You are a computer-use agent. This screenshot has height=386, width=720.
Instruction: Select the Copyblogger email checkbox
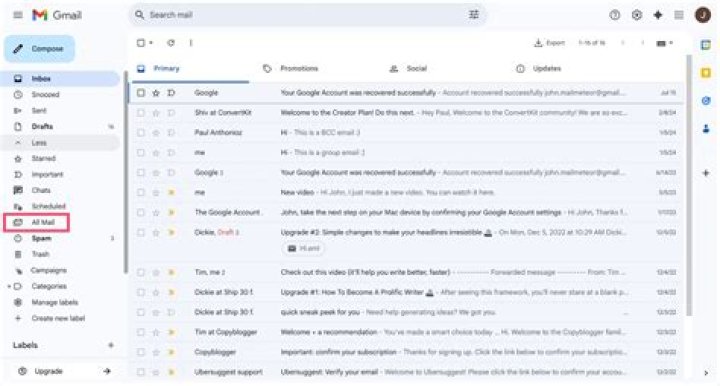[141, 352]
